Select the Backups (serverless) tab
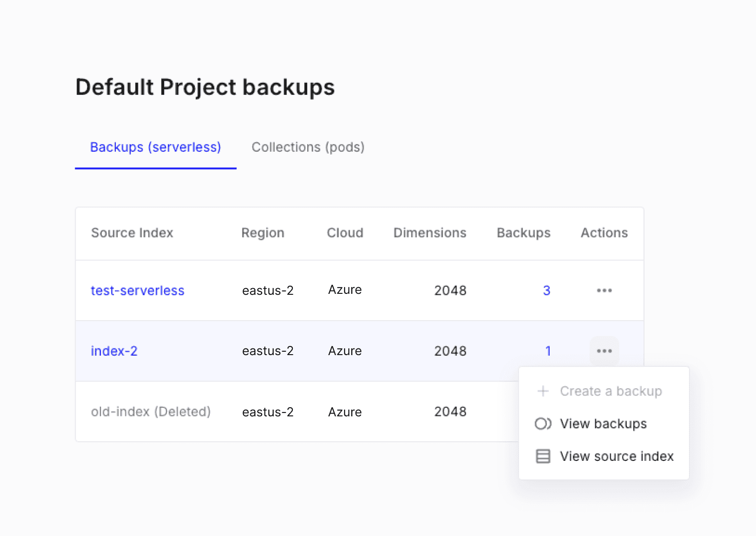Screen dimensions: 756x536 pyautogui.click(x=156, y=147)
